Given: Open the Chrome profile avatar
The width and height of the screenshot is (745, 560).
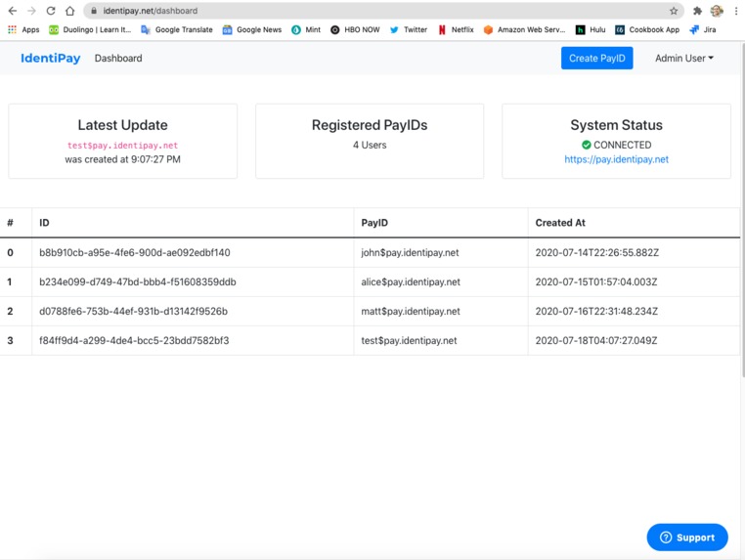Looking at the screenshot, I should click(x=717, y=11).
